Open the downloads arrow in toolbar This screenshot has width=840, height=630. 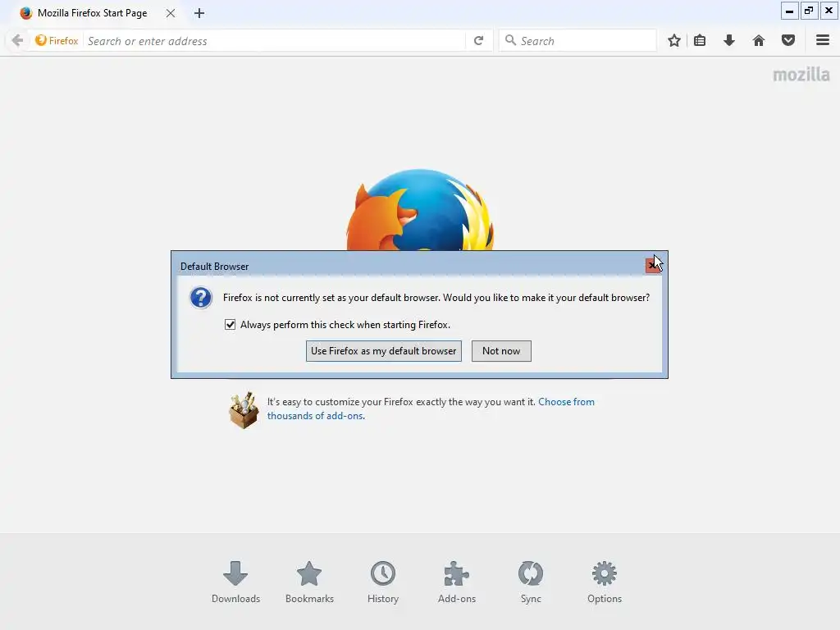tap(729, 41)
